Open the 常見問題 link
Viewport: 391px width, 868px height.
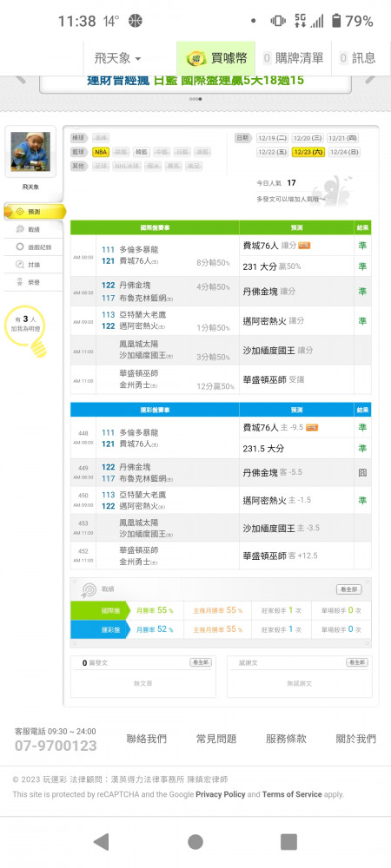pos(216,739)
